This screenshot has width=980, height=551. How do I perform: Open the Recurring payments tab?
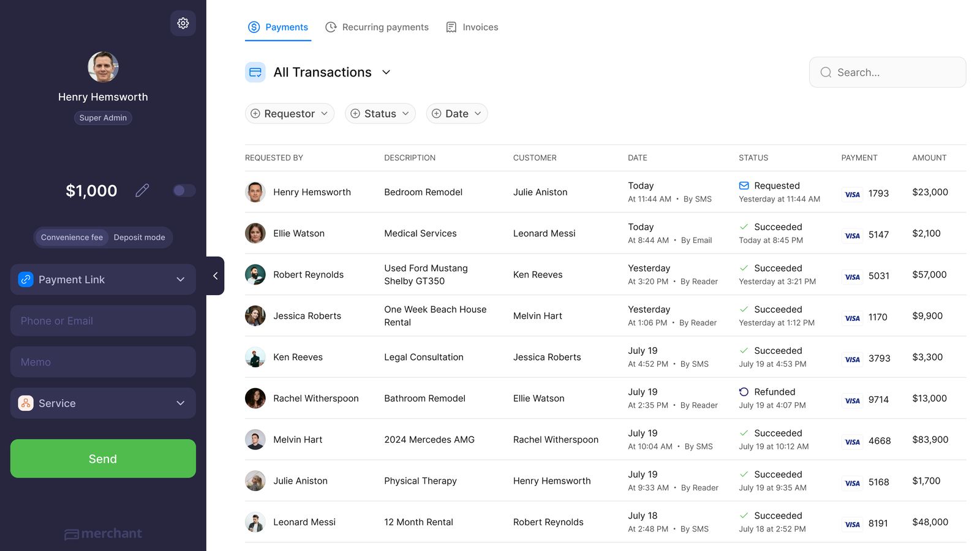tap(377, 27)
